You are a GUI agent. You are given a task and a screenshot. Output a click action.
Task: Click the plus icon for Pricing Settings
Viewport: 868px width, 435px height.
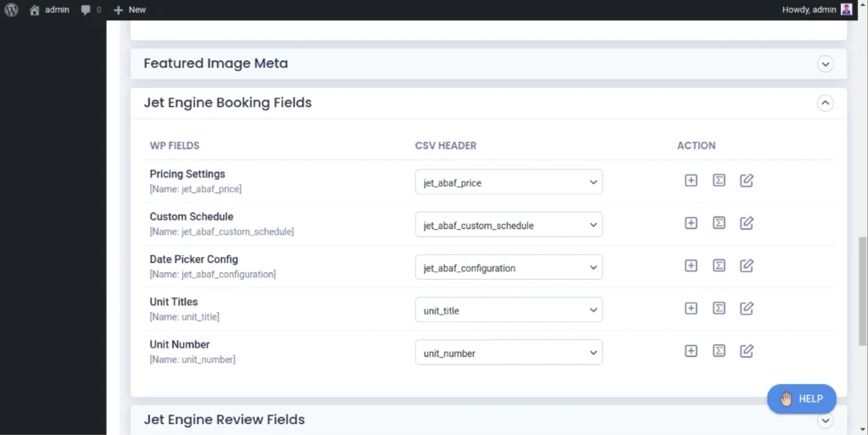691,181
